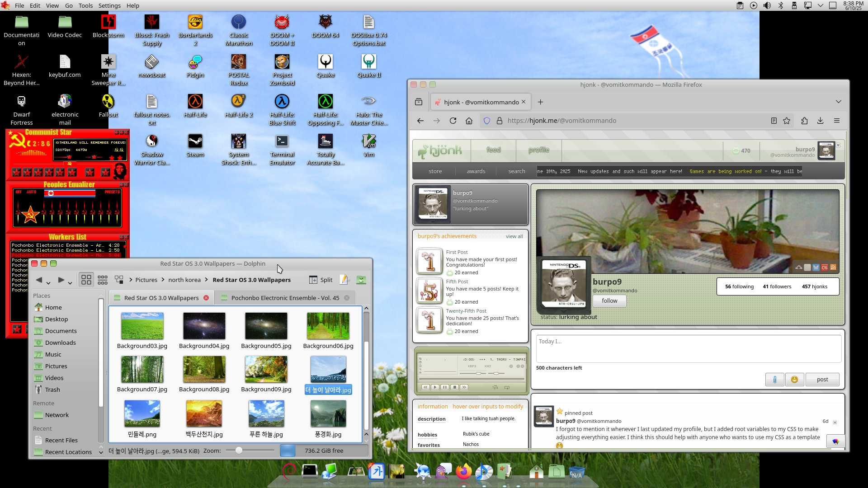Toggle AUTO in Peoples Equalizer
The width and height of the screenshot is (868, 488).
tap(31, 192)
